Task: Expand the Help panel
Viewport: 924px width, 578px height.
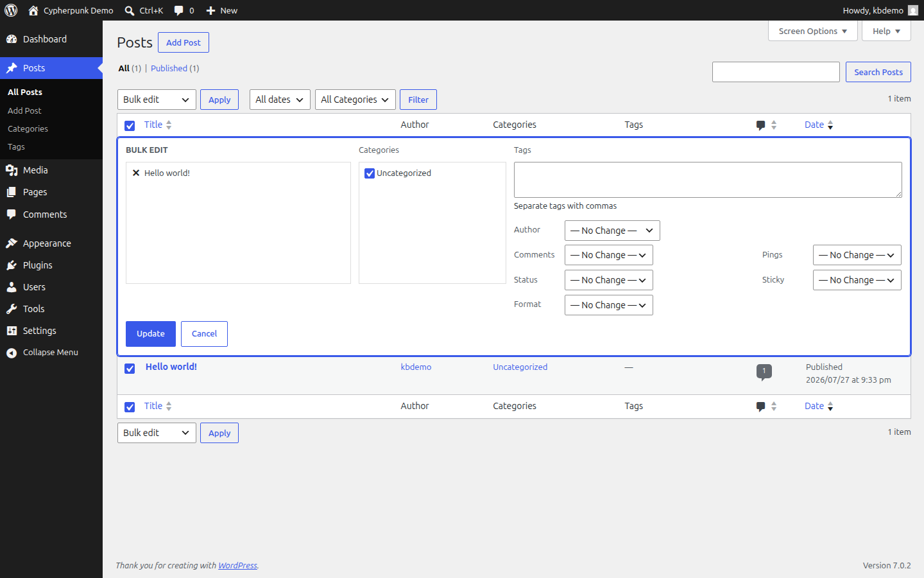Action: (887, 31)
